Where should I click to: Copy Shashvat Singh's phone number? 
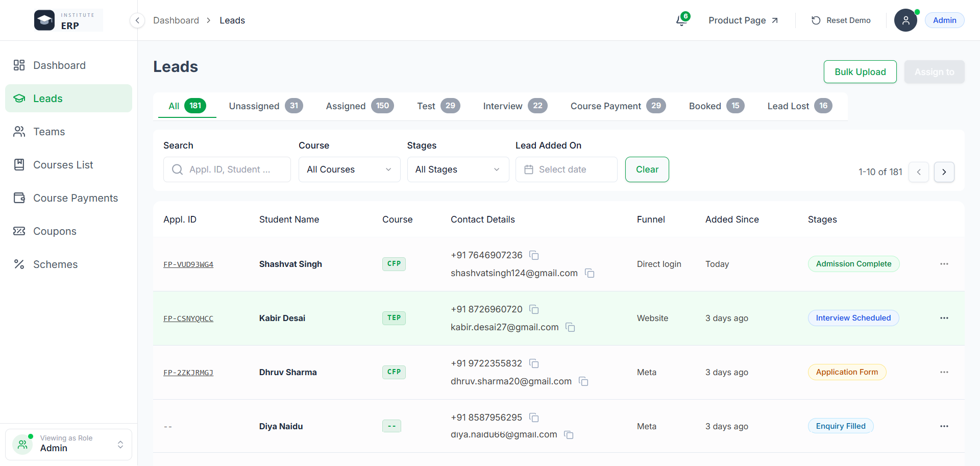click(x=534, y=255)
